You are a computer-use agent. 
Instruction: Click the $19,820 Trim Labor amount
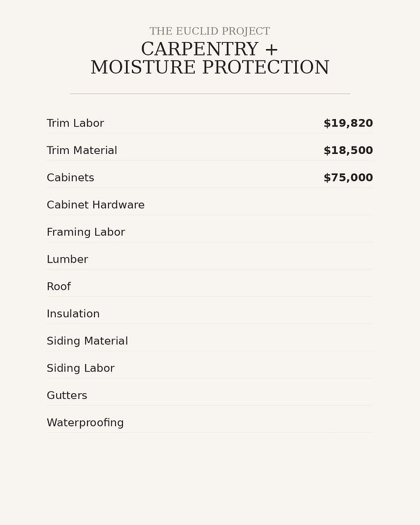pyautogui.click(x=348, y=123)
